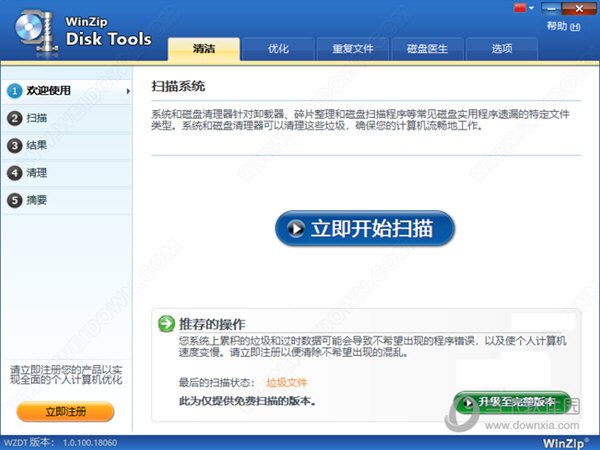Click the WinZip logo in status bar
600x450 pixels.
click(x=567, y=443)
